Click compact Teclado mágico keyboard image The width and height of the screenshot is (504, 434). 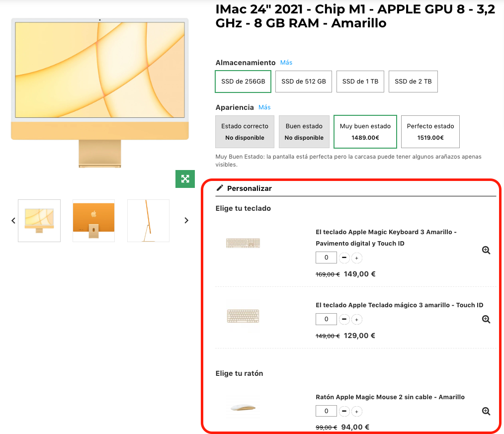pos(243,316)
